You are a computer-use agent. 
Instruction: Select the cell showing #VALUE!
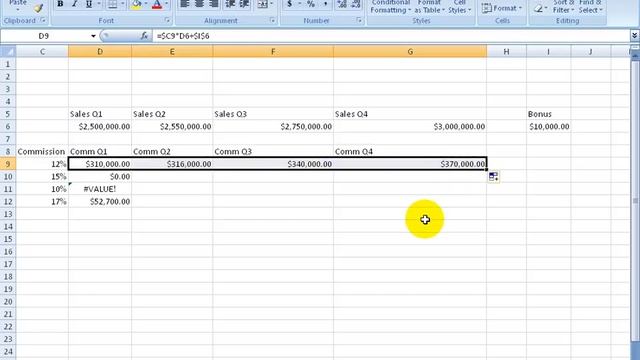pyautogui.click(x=100, y=189)
